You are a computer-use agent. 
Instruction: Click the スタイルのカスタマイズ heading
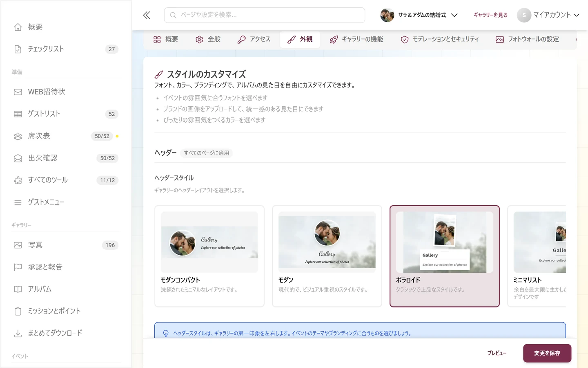(x=206, y=74)
